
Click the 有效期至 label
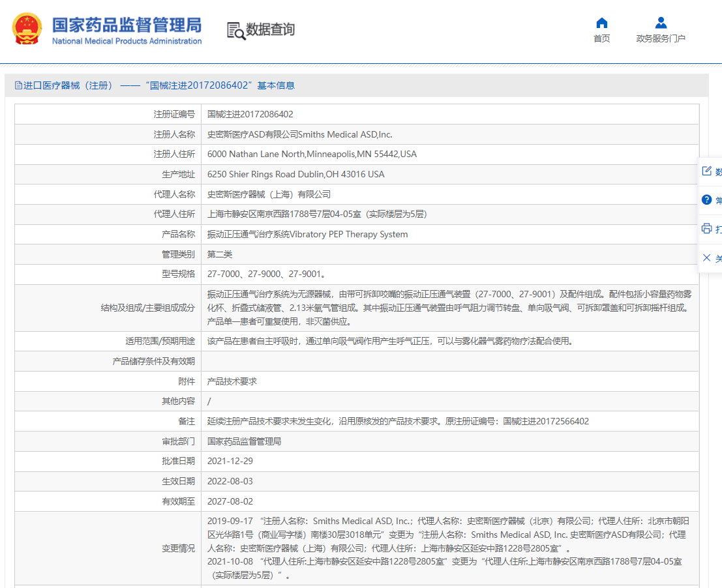pos(178,501)
